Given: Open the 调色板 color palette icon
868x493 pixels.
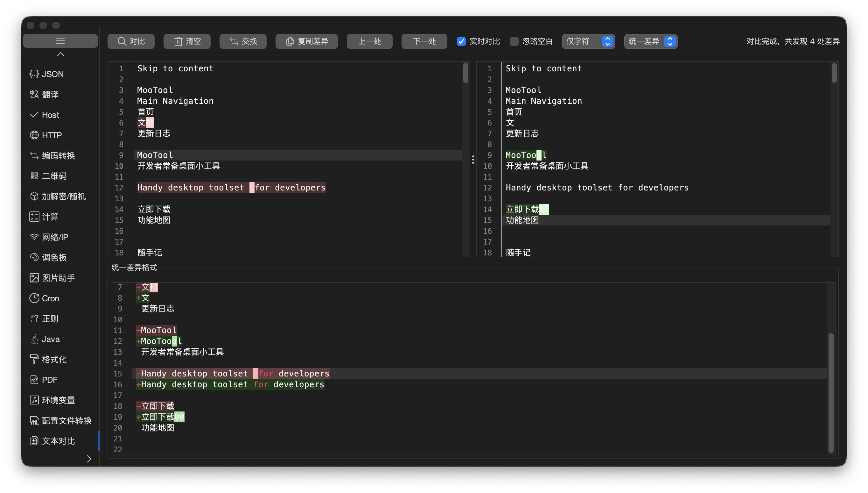Looking at the screenshot, I should pyautogui.click(x=34, y=257).
